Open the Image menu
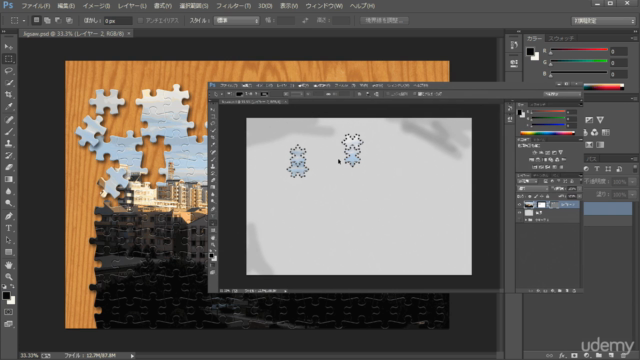The width and height of the screenshot is (640, 360). coord(96,6)
